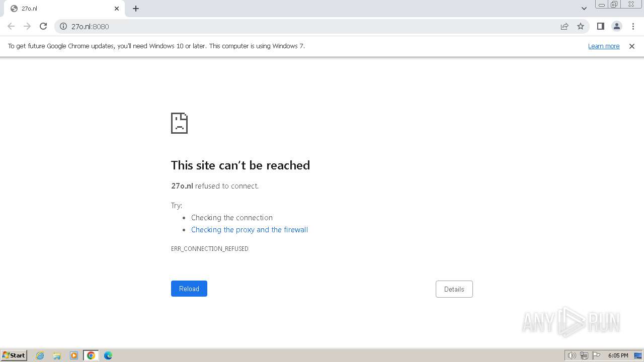Open the volume speaker tray icon

[572, 355]
